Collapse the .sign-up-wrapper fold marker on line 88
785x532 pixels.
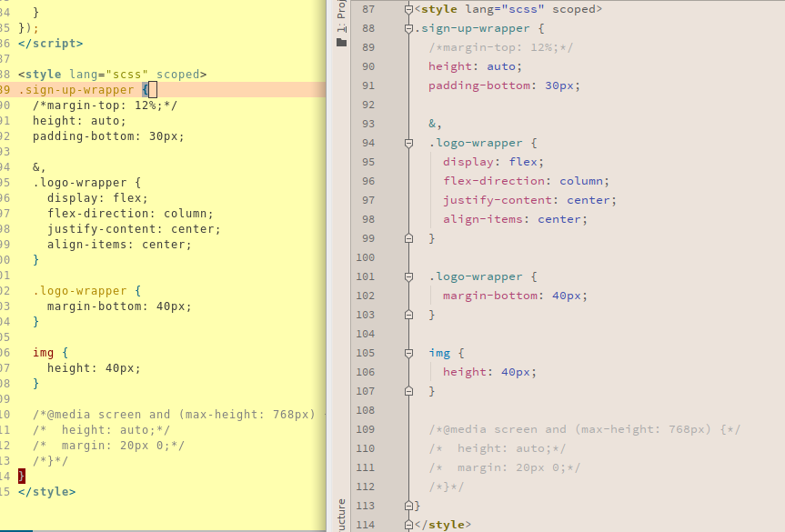(408, 28)
